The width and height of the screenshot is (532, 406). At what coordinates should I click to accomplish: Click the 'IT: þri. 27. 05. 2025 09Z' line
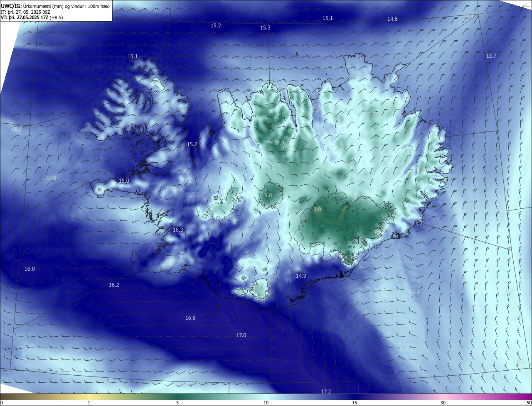coord(25,12)
